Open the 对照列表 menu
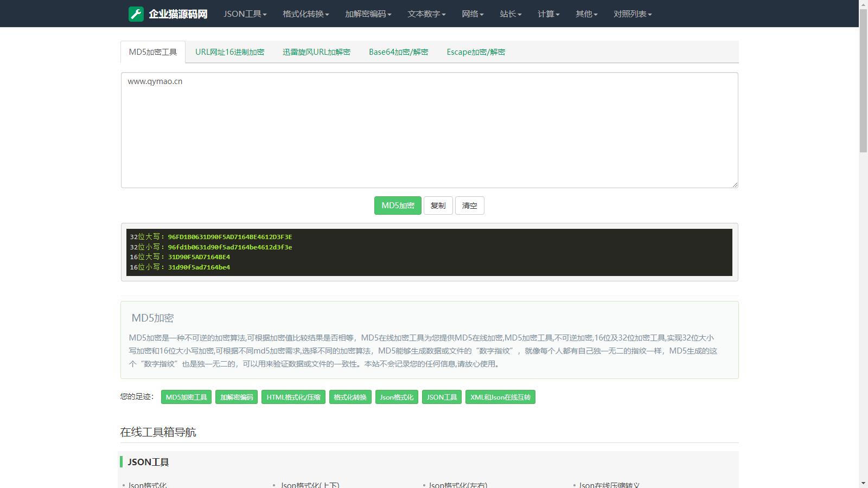 pos(633,14)
